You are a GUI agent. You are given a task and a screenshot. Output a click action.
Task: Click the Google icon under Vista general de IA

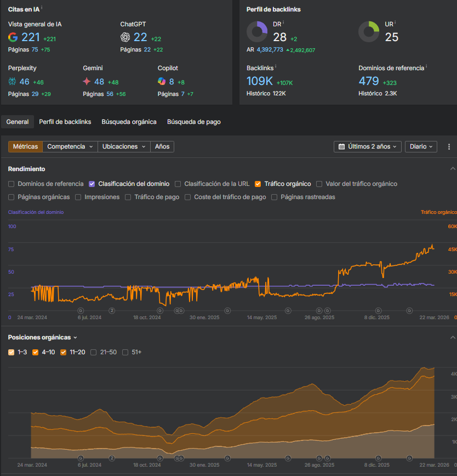pyautogui.click(x=13, y=37)
